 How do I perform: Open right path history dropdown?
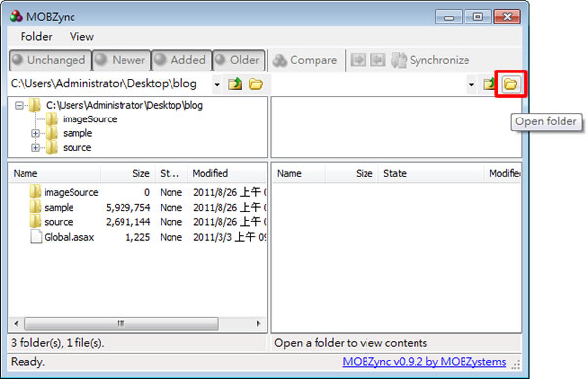(471, 84)
